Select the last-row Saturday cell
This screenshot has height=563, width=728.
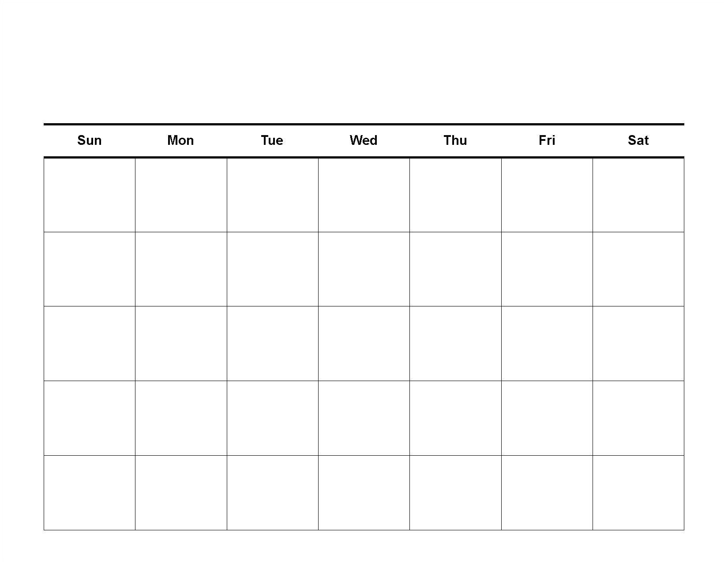tap(638, 493)
